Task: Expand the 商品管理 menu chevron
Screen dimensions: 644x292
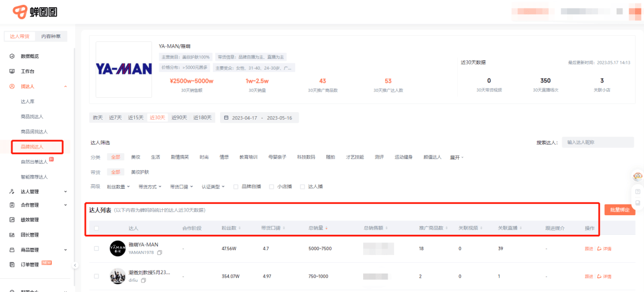Action: click(66, 250)
